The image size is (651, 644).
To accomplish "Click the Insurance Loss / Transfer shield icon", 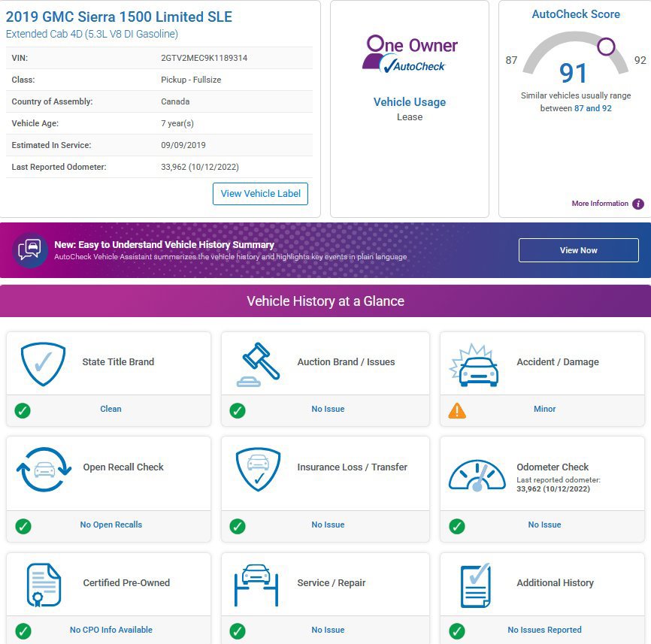I will 259,470.
